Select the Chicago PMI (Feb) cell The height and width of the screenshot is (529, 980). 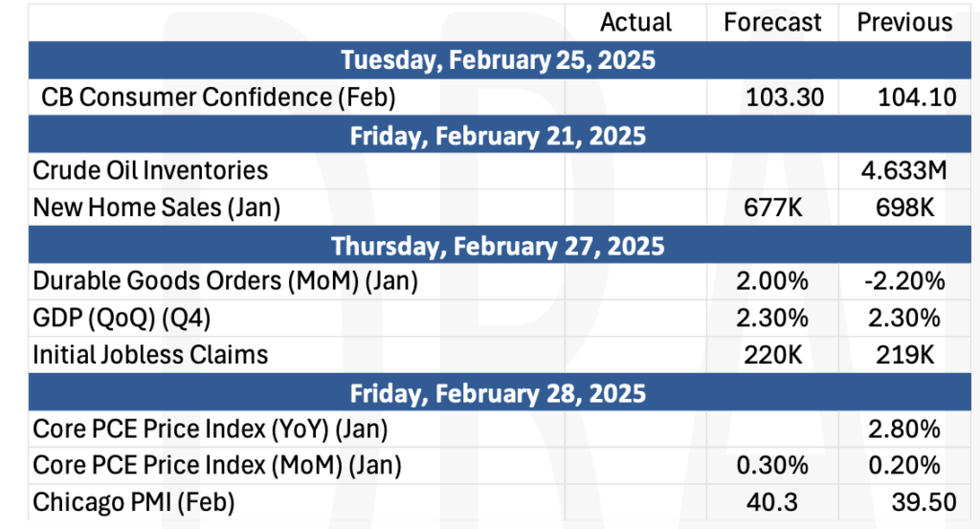click(297, 502)
